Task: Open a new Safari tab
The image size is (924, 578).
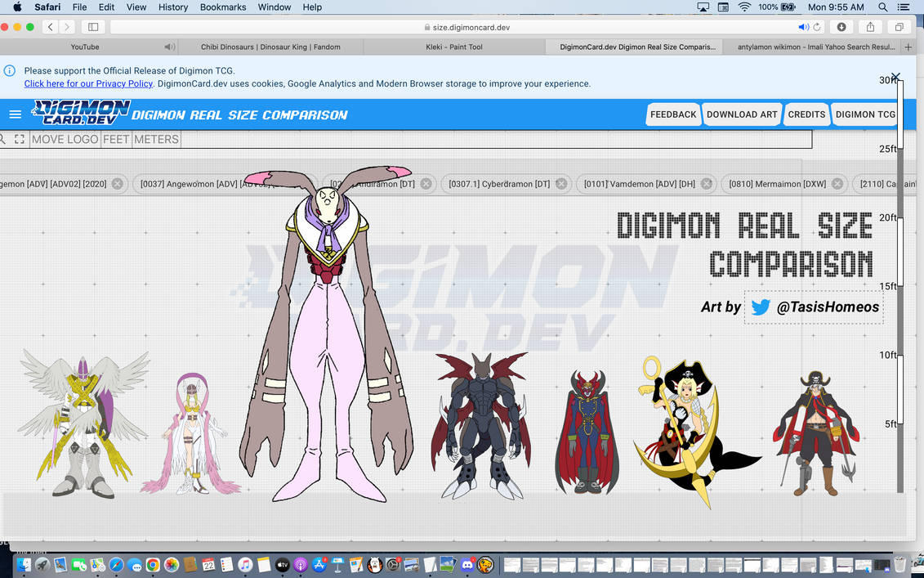Action: 908,47
